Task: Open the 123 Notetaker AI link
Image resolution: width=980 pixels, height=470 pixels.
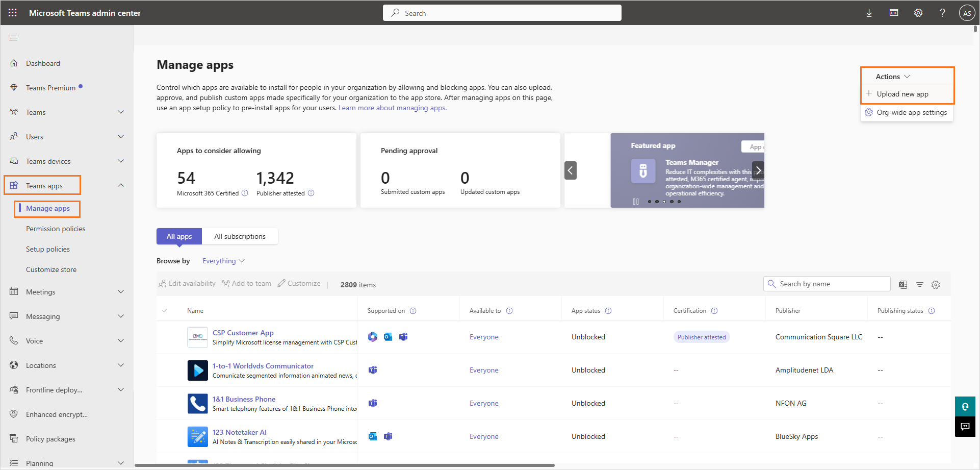Action: click(240, 432)
